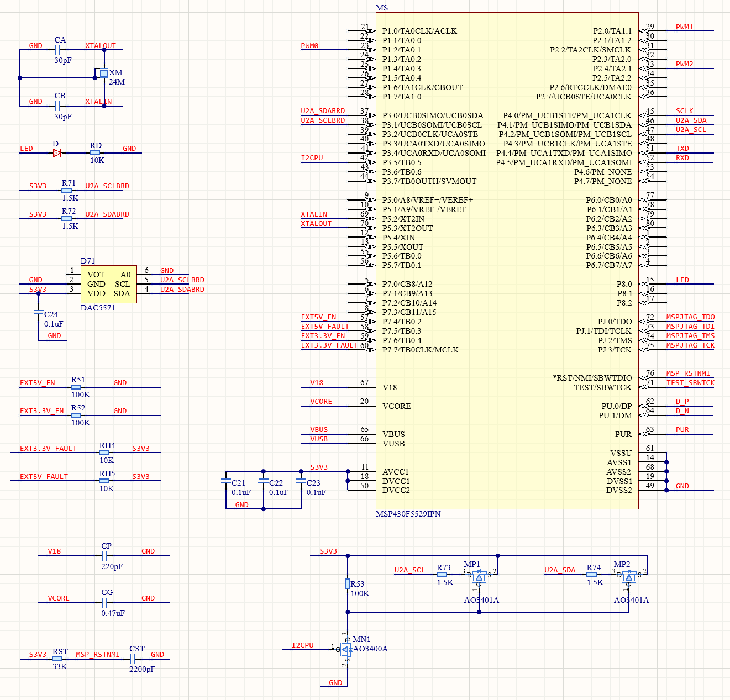Click EXT3.3V_EN net label at pin 59
The image size is (730, 700).
pos(323,336)
